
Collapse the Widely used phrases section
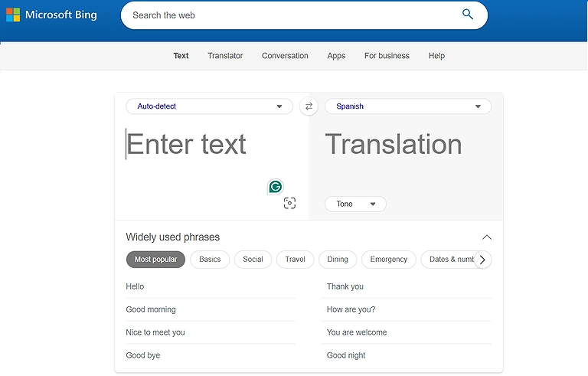point(486,237)
